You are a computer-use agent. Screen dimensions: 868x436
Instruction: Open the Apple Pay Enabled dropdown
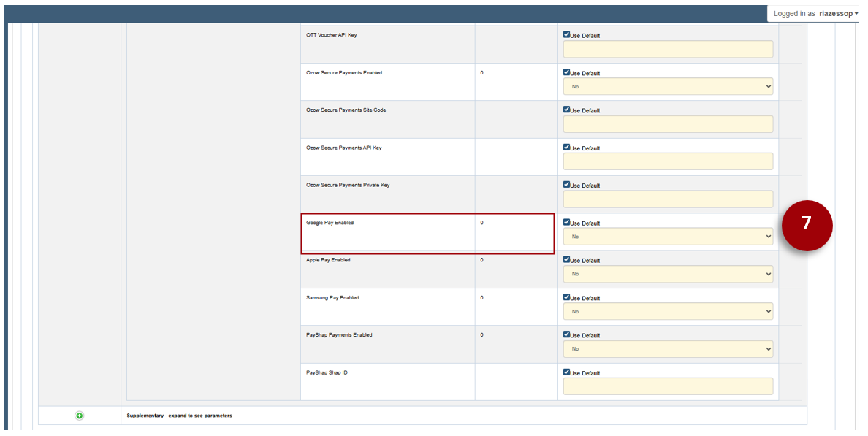pos(667,274)
